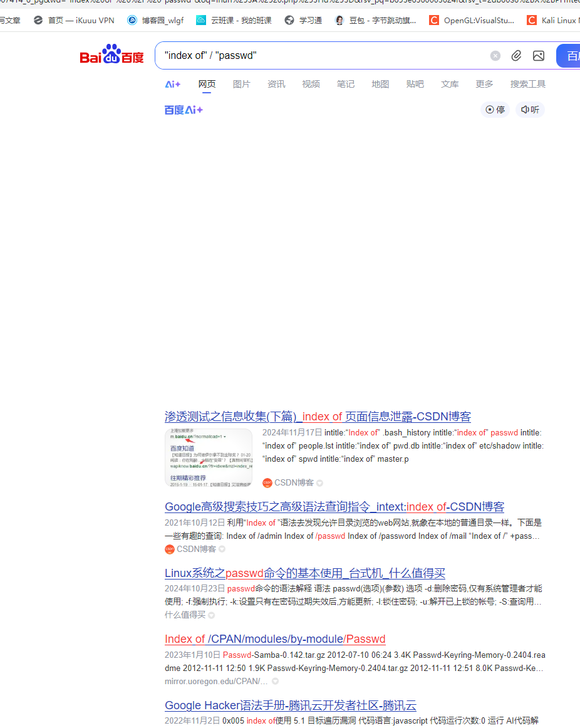
Task: Switch to the 图片 images tab
Action: [241, 83]
